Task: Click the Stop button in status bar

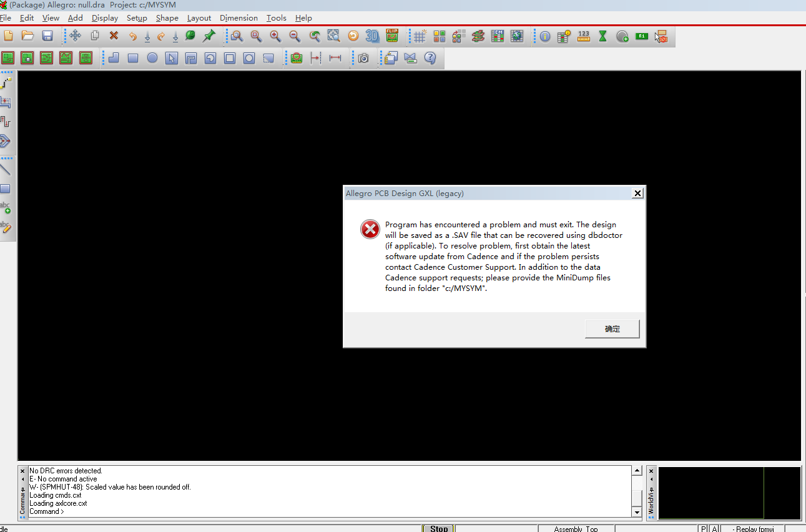Action: [x=439, y=529]
